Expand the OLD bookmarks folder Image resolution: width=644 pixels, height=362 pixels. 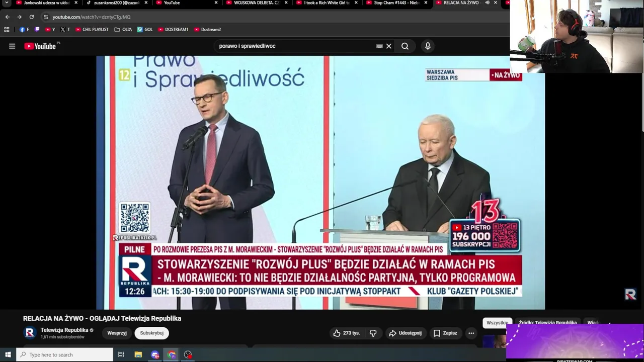tap(123, 30)
